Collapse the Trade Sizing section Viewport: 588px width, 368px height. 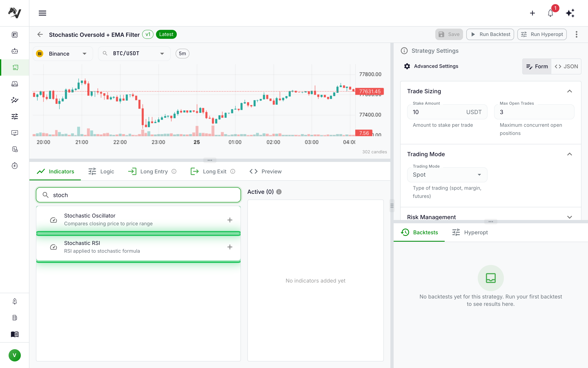(569, 91)
